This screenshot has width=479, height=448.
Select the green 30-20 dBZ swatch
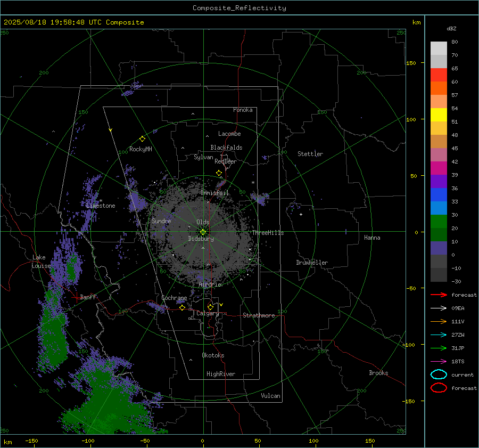point(439,222)
